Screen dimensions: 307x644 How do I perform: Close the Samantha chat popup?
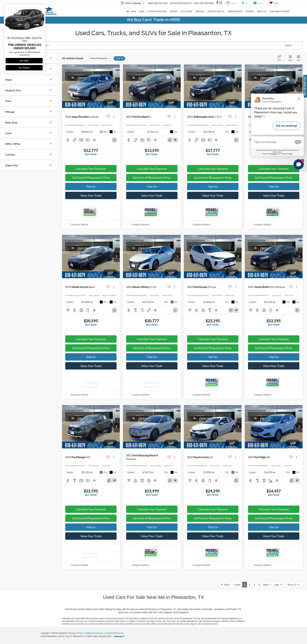299,99
